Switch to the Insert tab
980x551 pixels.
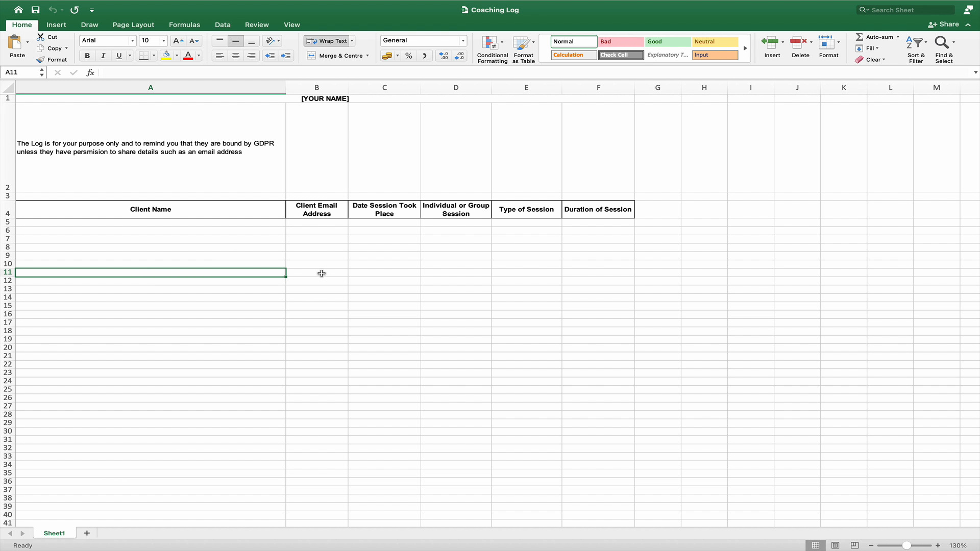click(x=56, y=24)
